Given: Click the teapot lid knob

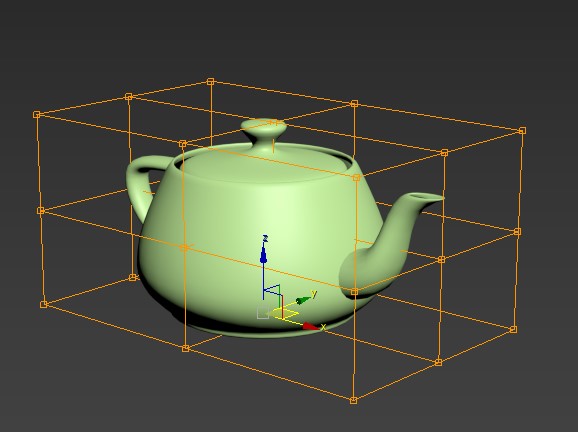Looking at the screenshot, I should point(264,129).
